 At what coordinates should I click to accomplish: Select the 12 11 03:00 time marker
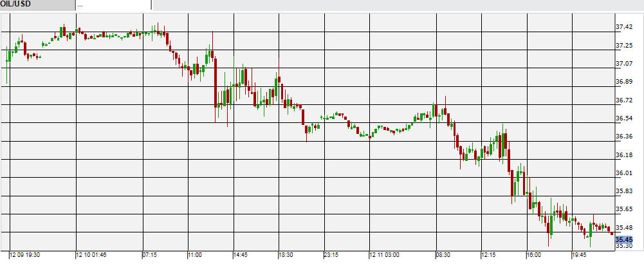pyautogui.click(x=387, y=255)
